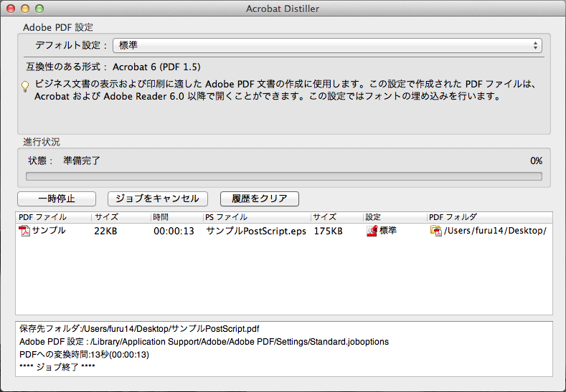Click the 標準 settings cell in the job row

[x=388, y=231]
